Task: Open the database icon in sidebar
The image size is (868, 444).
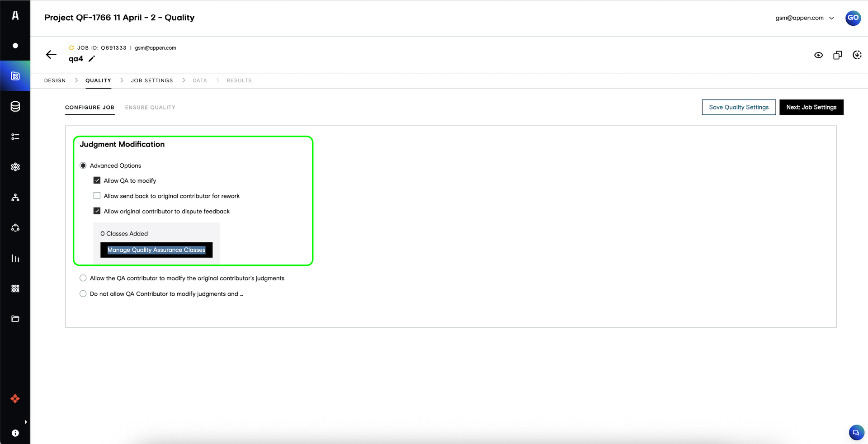Action: 15,106
